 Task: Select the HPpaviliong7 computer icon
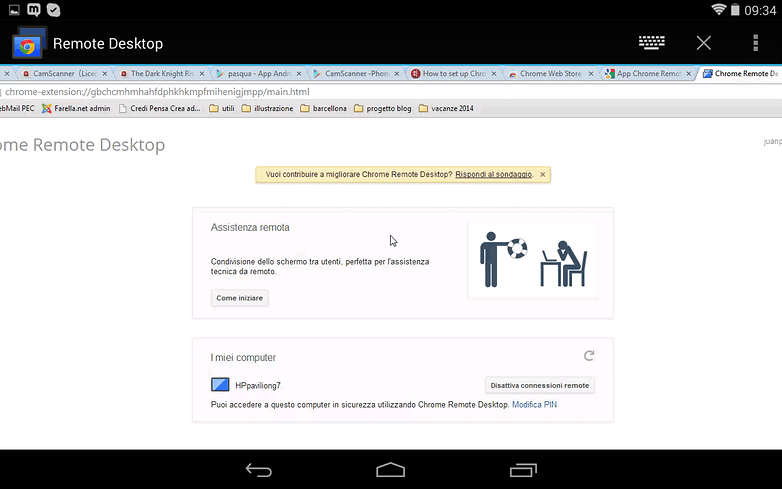coord(220,385)
